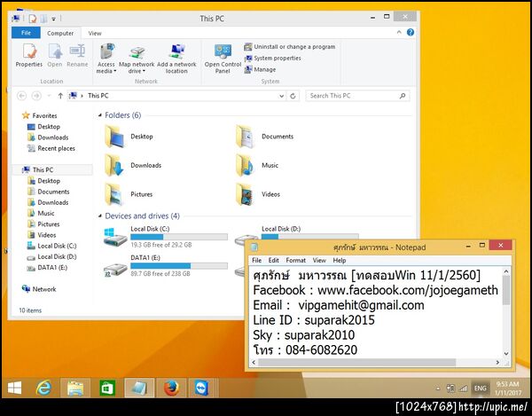This screenshot has height=416, width=532.
Task: Select the Documents folder icon
Action: pos(245,137)
